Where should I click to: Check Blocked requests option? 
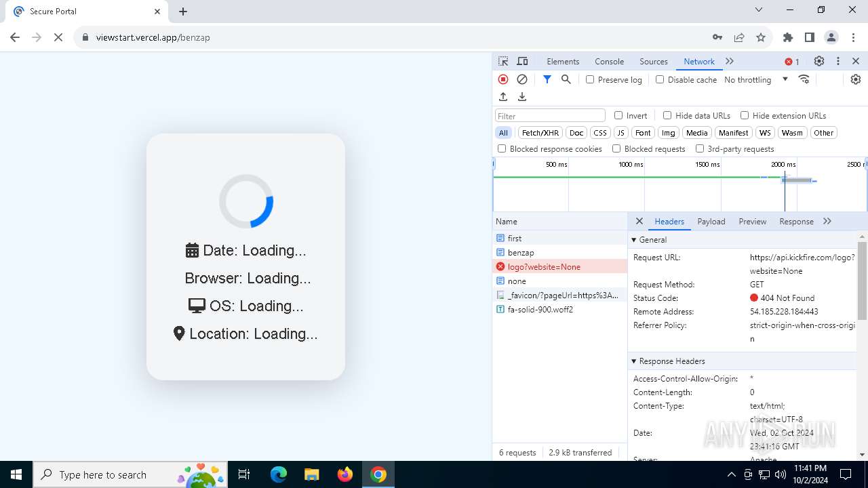pyautogui.click(x=616, y=148)
